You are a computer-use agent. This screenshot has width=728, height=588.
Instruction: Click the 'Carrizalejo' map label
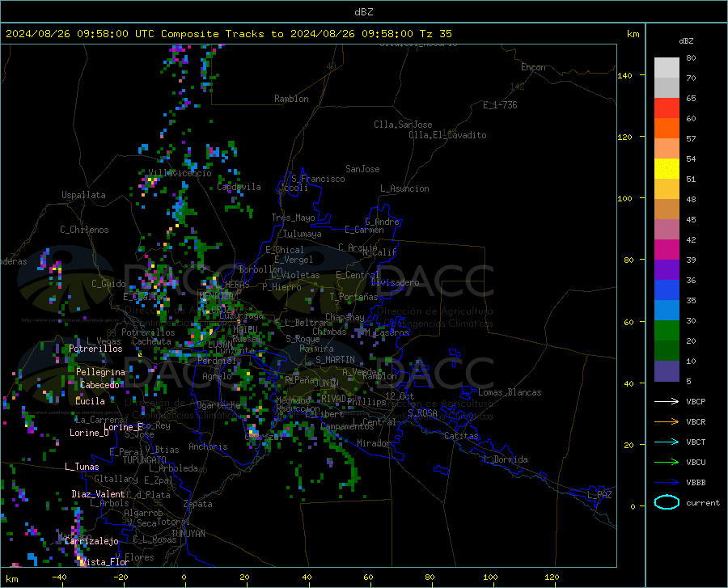(x=91, y=541)
